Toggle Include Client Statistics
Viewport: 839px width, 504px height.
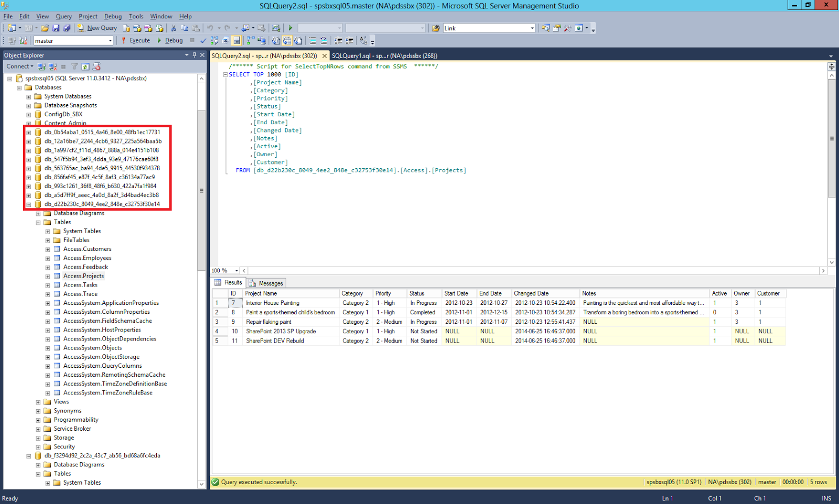(x=262, y=41)
